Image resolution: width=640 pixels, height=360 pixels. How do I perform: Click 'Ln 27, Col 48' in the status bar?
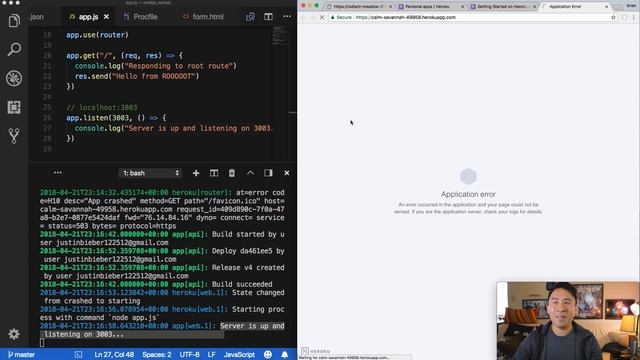(x=114, y=355)
